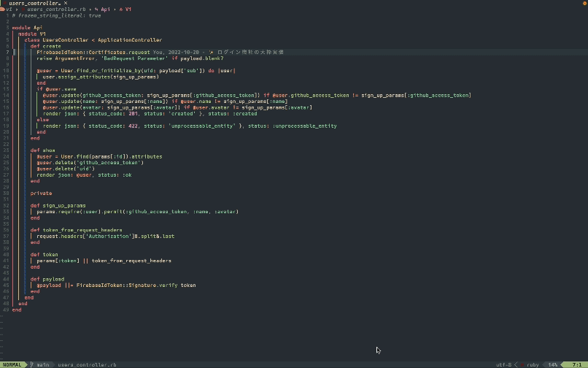The width and height of the screenshot is (588, 368).
Task: Click the Api module breadcrumb
Action: (x=102, y=9)
